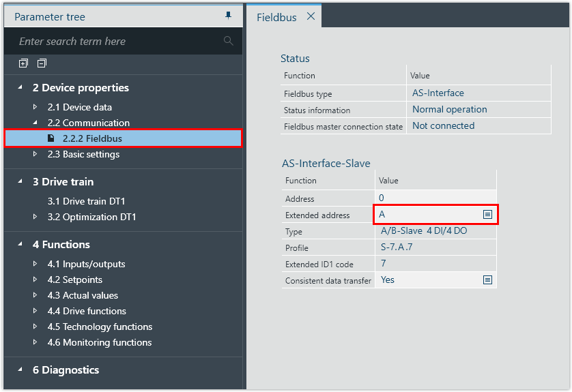Select 3.1 Drive train DT1 item
This screenshot has height=392, width=572.
(x=86, y=201)
